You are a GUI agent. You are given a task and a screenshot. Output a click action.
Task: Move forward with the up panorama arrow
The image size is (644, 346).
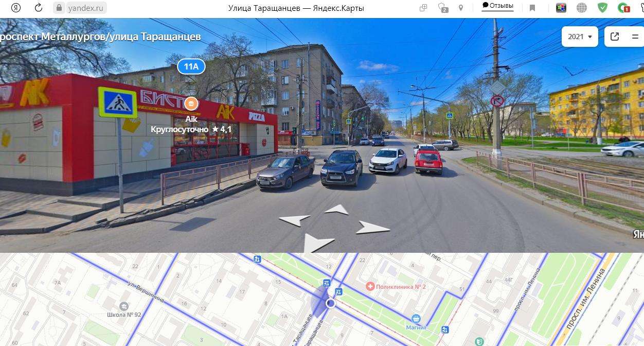(336, 210)
